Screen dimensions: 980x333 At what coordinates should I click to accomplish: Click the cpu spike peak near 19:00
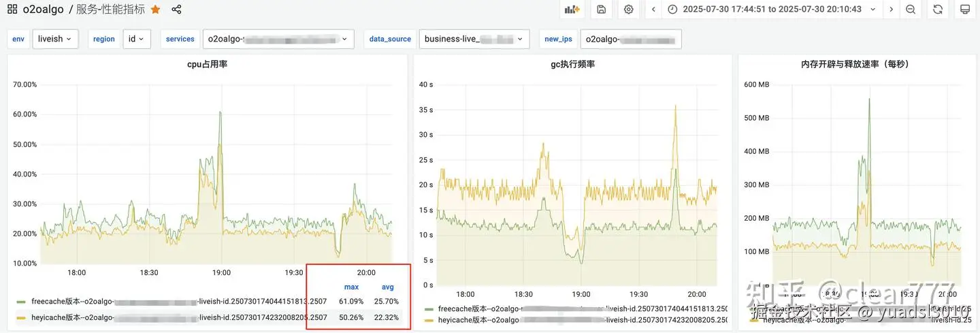[220, 112]
